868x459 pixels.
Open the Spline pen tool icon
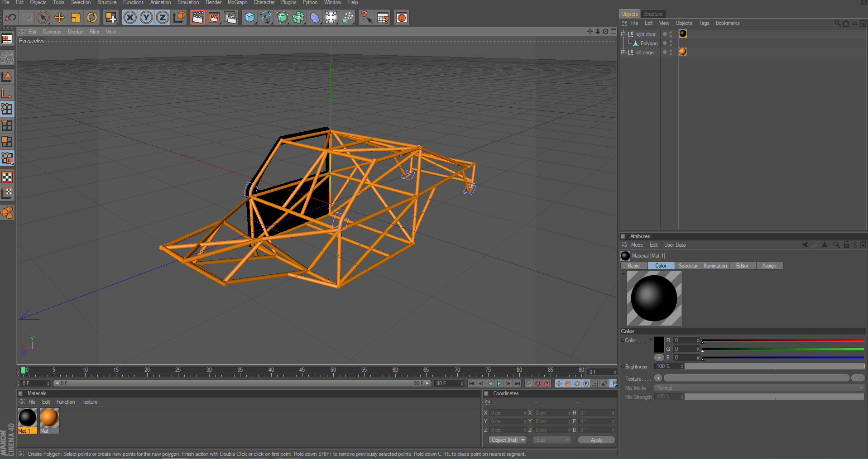266,18
